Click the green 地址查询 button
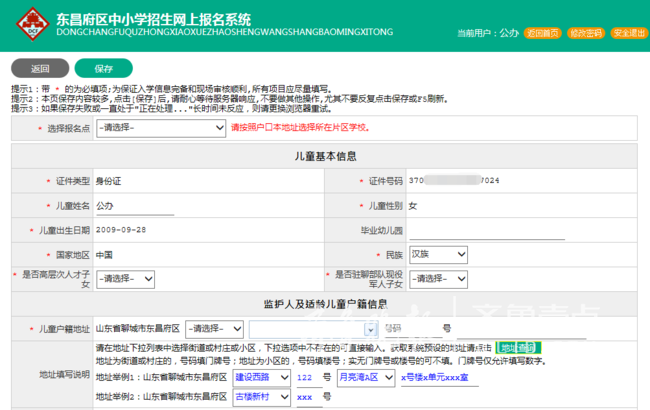Screen dimensions: 650x410 point(518,348)
